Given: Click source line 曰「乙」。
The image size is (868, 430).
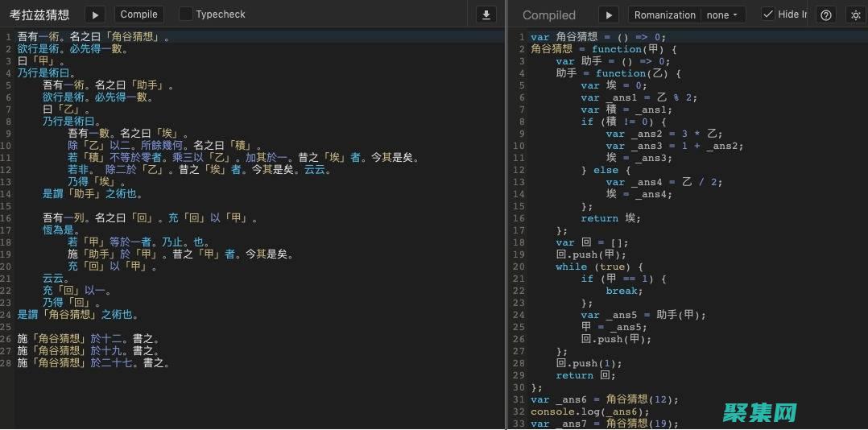Looking at the screenshot, I should point(66,110).
